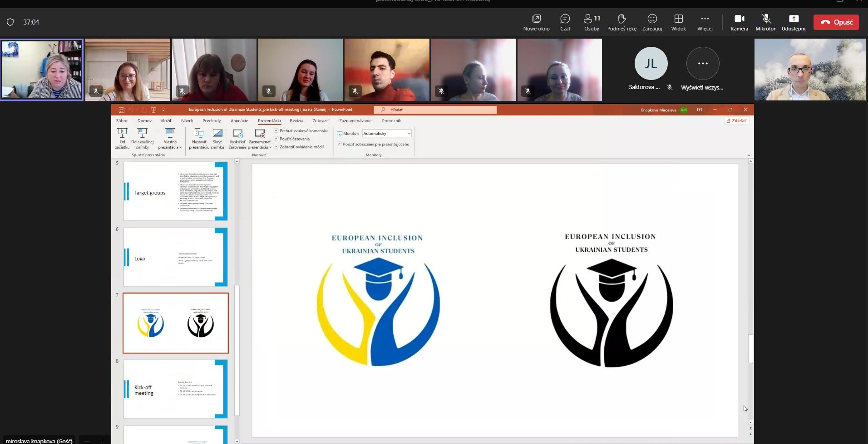The height and width of the screenshot is (444, 868).
Task: Click Wyświetl wszystkich participants button
Action: click(x=702, y=69)
